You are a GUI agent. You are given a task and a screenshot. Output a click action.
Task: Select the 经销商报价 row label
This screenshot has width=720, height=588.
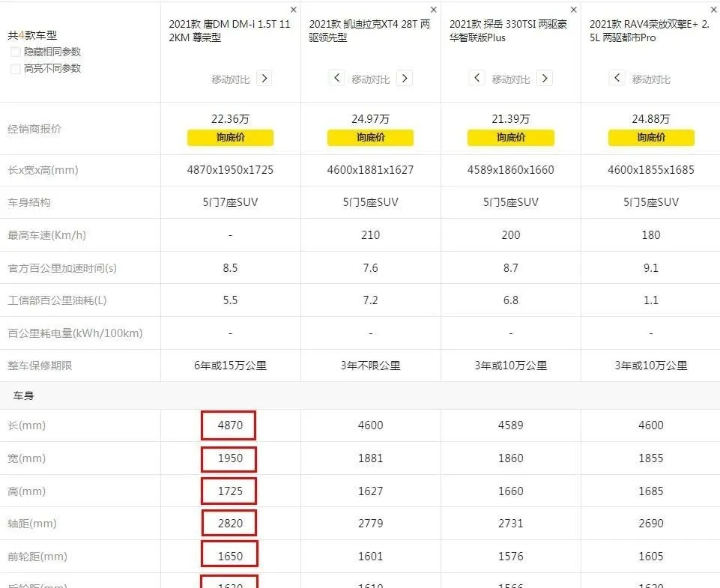point(34,129)
